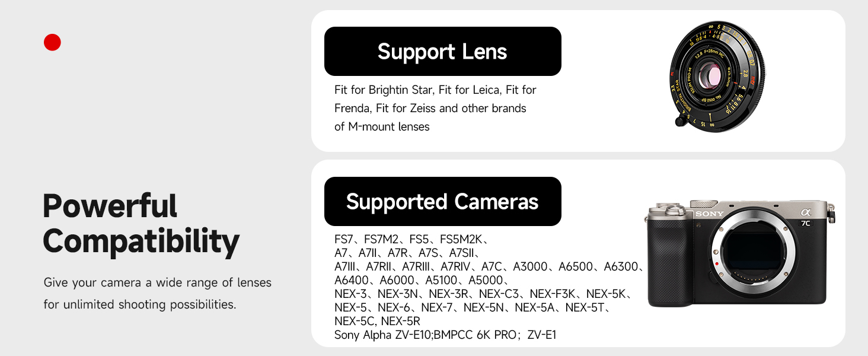Click the A6400, A6000 model line

(x=421, y=280)
